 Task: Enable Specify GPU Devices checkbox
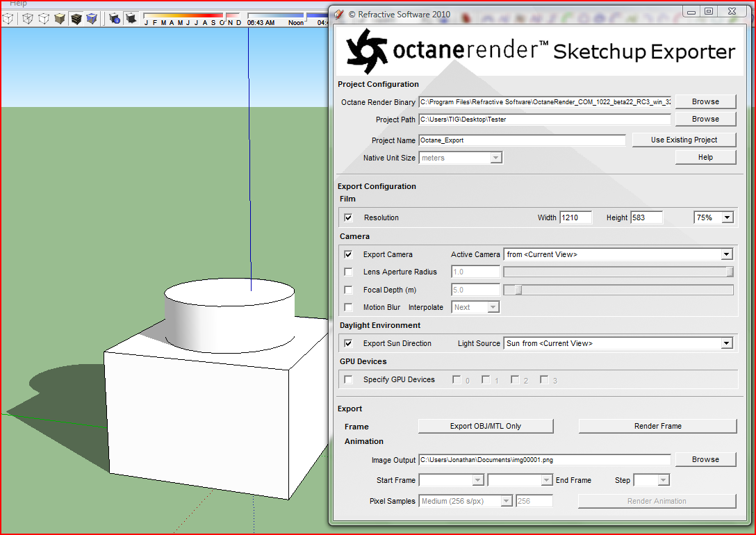(348, 380)
